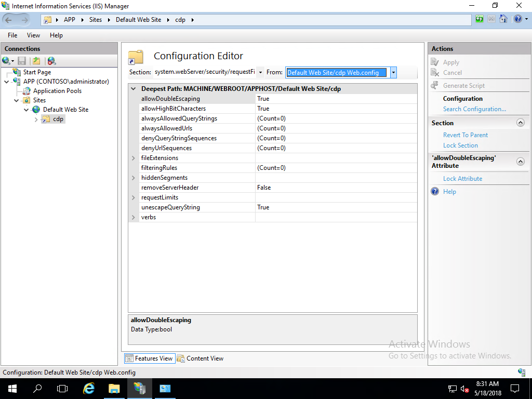
Task: Click the Home icon in the address bar
Action: pos(503,19)
